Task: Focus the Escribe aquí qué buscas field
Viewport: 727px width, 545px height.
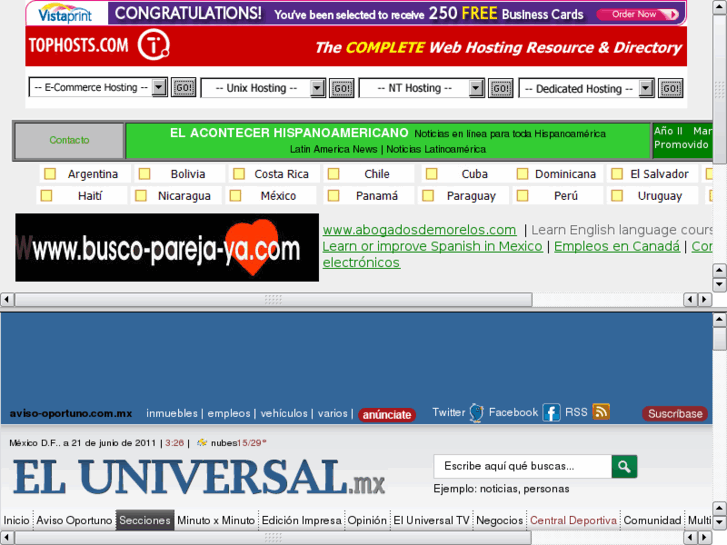Action: [x=523, y=466]
